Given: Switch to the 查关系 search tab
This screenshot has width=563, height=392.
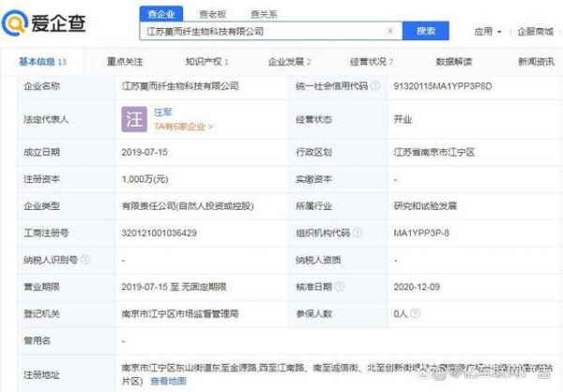Looking at the screenshot, I should pyautogui.click(x=264, y=14).
